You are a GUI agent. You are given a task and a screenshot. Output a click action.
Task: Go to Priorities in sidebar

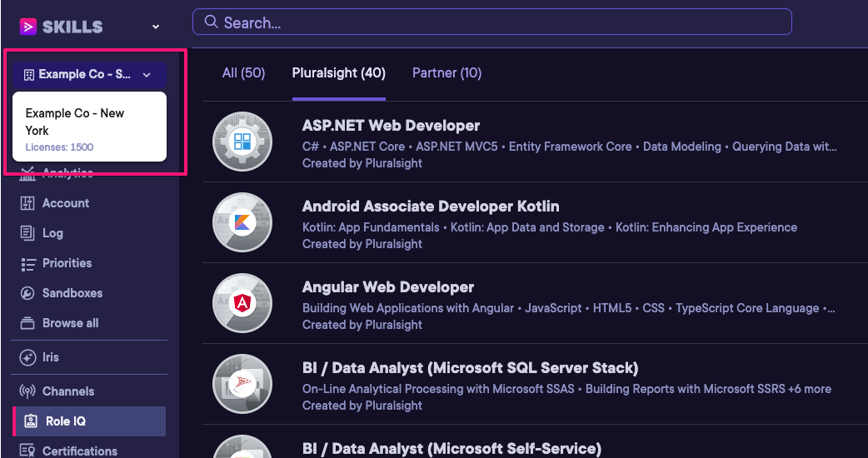click(67, 263)
